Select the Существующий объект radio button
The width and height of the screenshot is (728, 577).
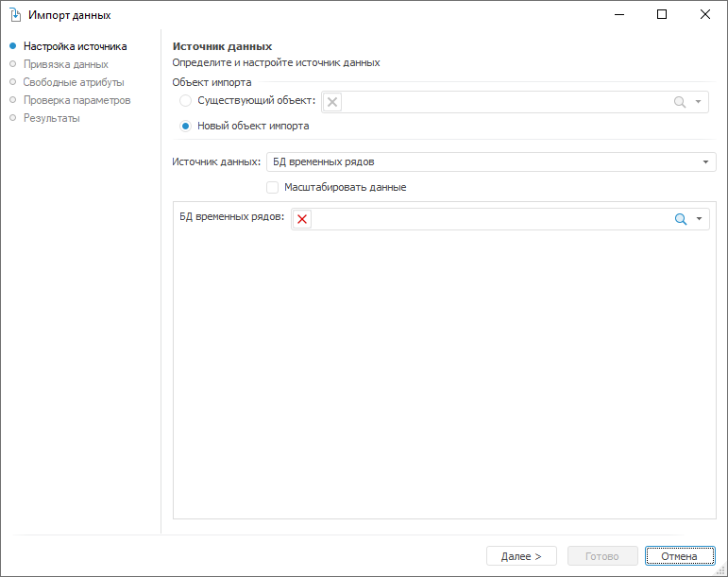coord(186,101)
